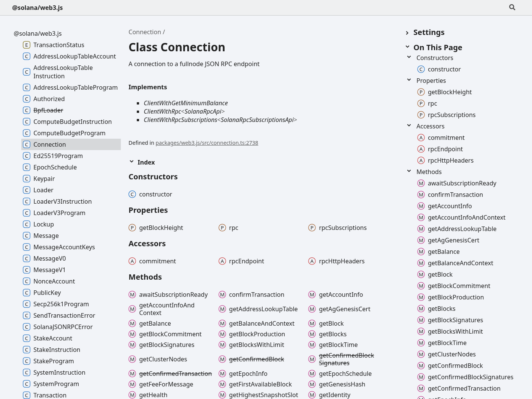This screenshot has width=532, height=399.
Task: Collapse the Properties group in sidebar
Action: pos(409,80)
